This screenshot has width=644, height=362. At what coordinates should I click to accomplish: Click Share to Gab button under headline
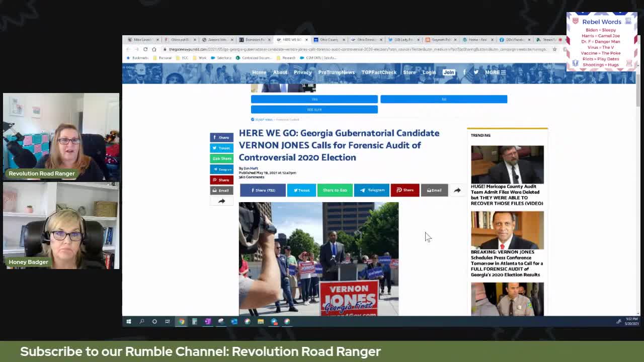[335, 190]
